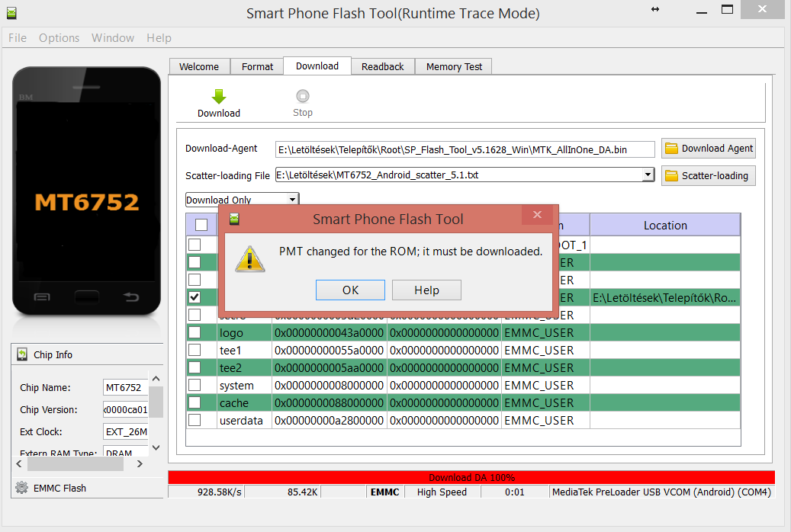The height and width of the screenshot is (532, 791).
Task: Click the checked row's Location path cell
Action: tap(665, 297)
